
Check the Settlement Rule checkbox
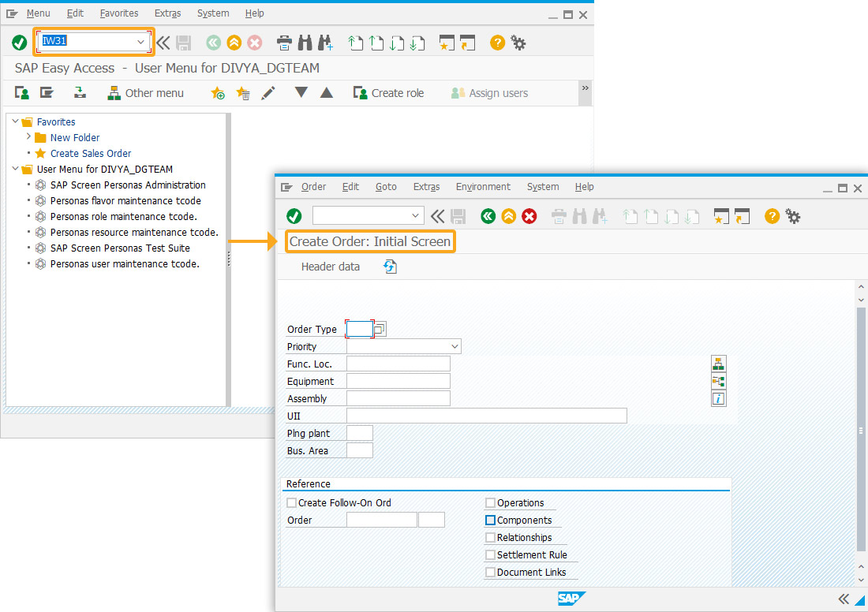pyautogui.click(x=490, y=554)
